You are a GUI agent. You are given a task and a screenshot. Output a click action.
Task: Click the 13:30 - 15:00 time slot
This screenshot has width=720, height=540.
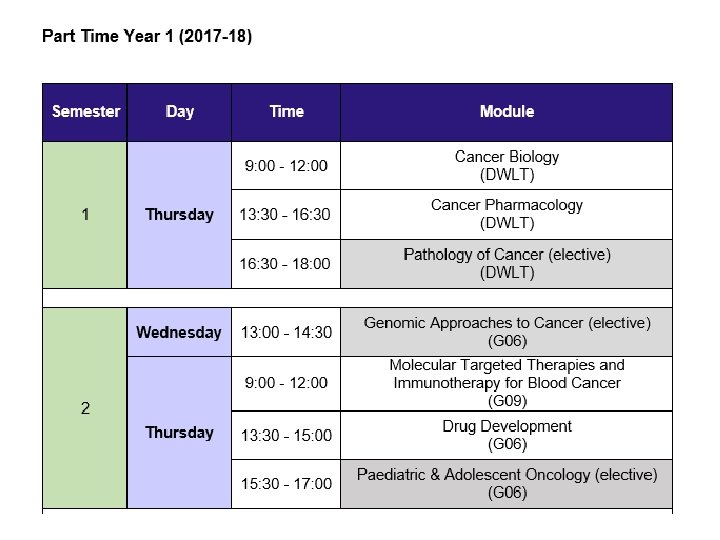point(286,435)
